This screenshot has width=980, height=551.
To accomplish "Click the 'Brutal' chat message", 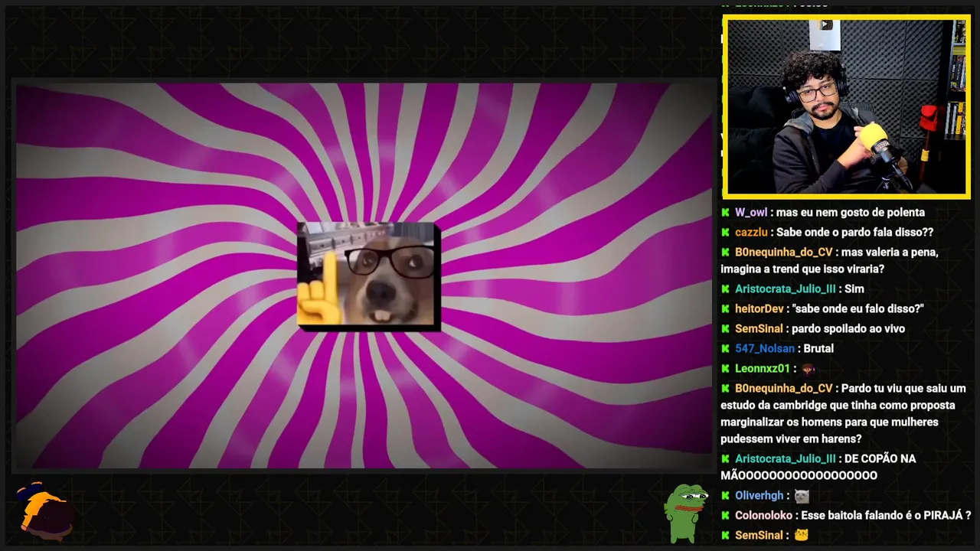I will pyautogui.click(x=818, y=349).
